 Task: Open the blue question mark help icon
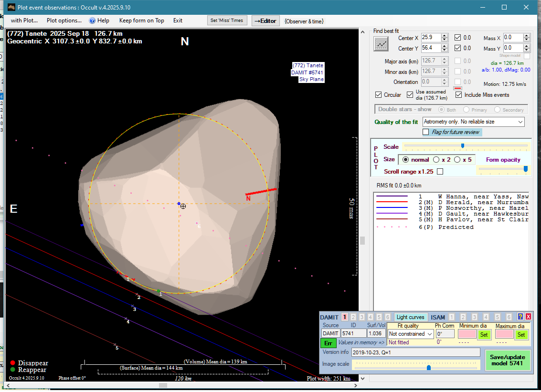520,317
